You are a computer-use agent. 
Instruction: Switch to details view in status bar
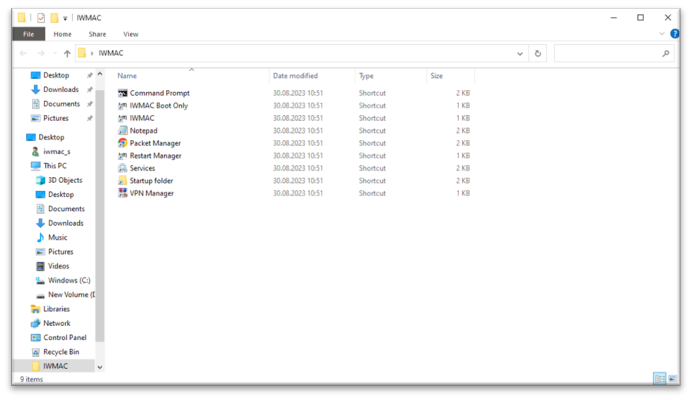coord(660,379)
